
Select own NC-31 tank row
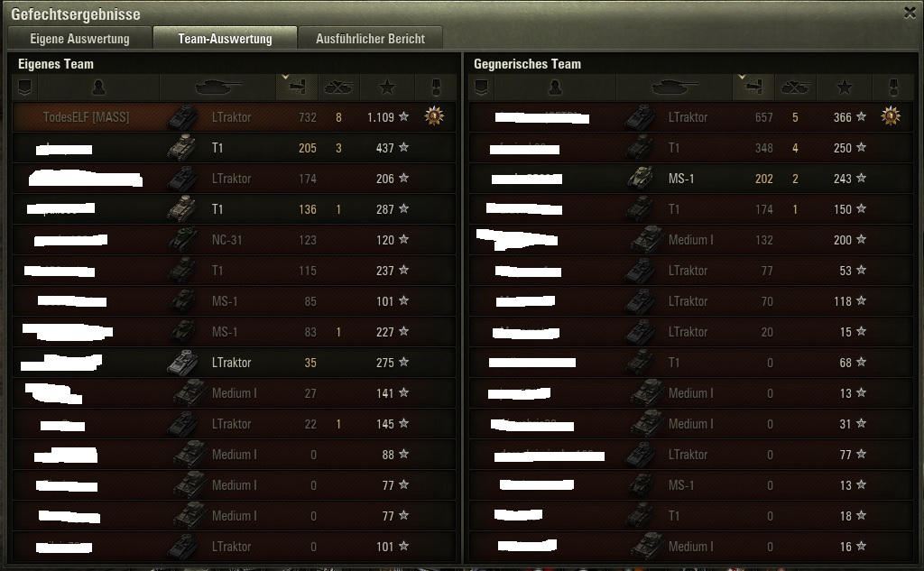click(234, 239)
